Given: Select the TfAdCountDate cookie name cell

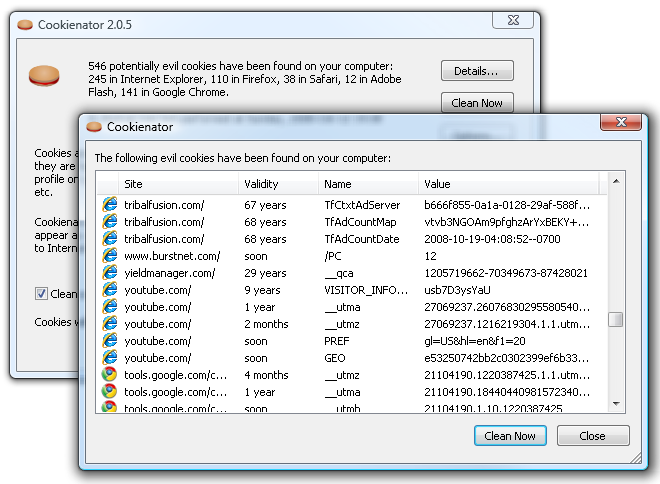Looking at the screenshot, I should pos(362,239).
